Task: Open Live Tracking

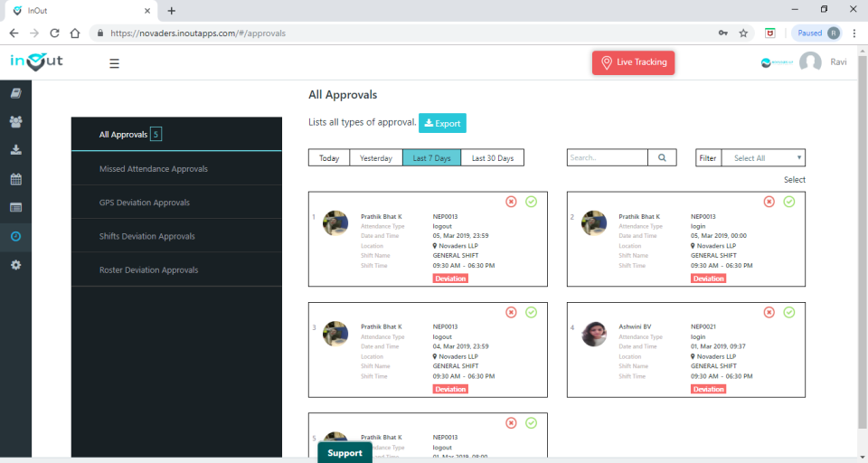Action: 633,62
